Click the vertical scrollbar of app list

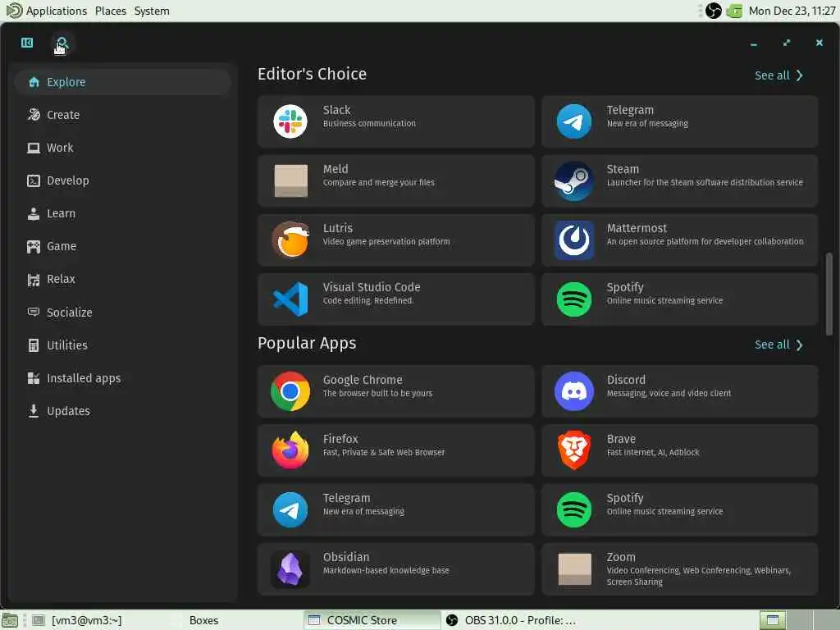pos(829,294)
